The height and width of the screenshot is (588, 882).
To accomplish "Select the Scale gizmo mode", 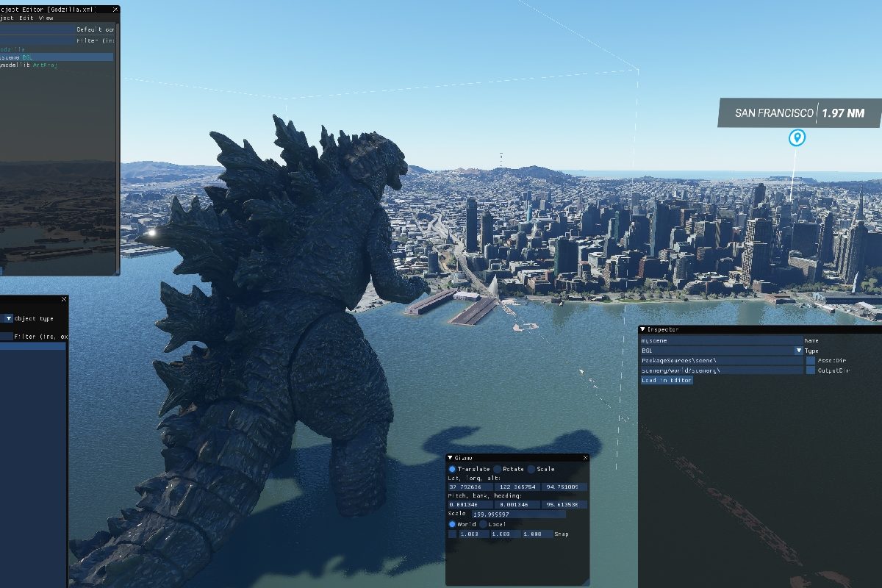I will (x=532, y=470).
